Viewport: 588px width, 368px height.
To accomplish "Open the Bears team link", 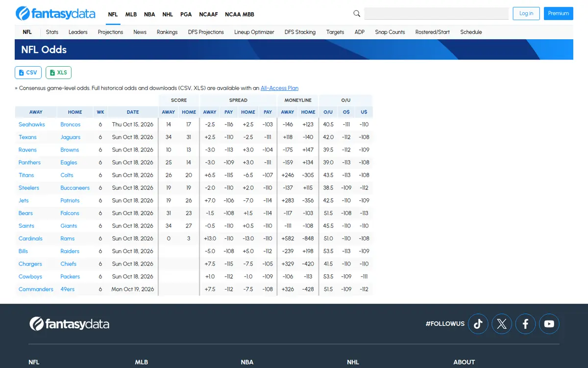I will 25,213.
